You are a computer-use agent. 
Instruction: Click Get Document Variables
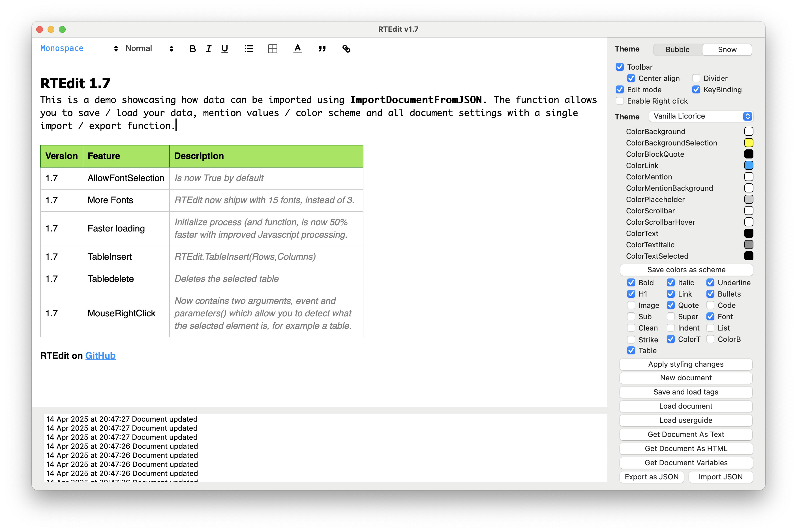click(x=686, y=463)
